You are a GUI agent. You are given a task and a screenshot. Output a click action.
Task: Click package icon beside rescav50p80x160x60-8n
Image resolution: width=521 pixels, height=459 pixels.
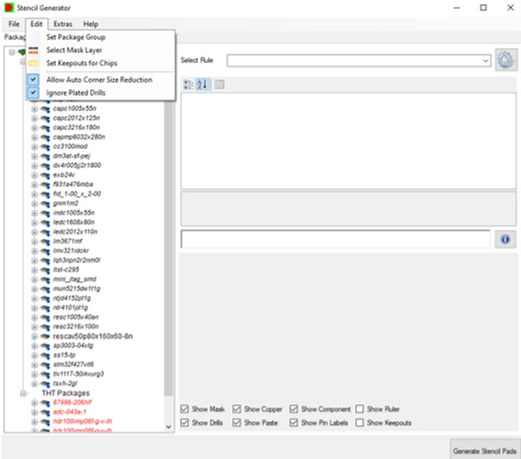(x=45, y=336)
